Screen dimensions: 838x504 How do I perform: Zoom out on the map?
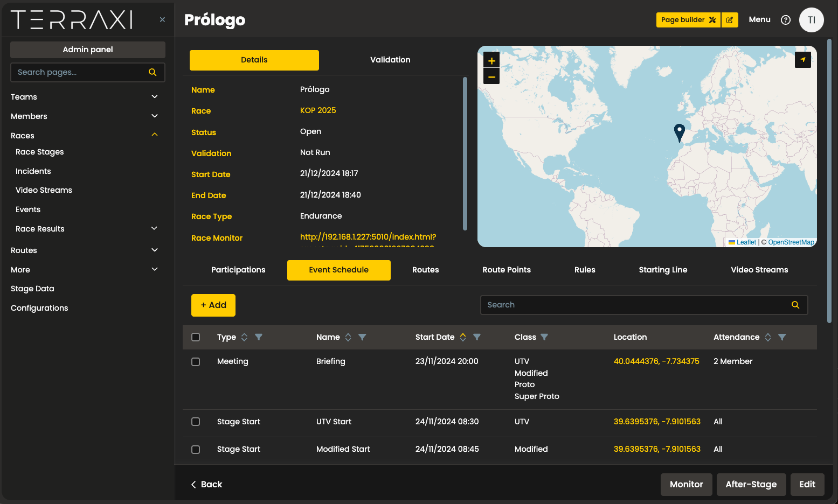(x=491, y=76)
